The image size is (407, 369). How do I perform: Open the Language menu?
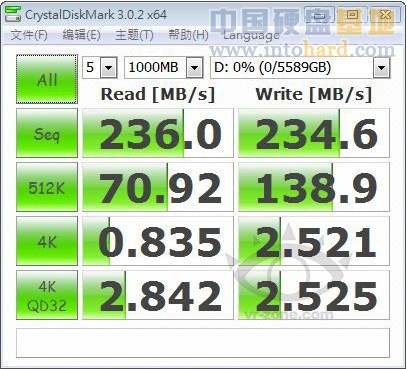[251, 35]
